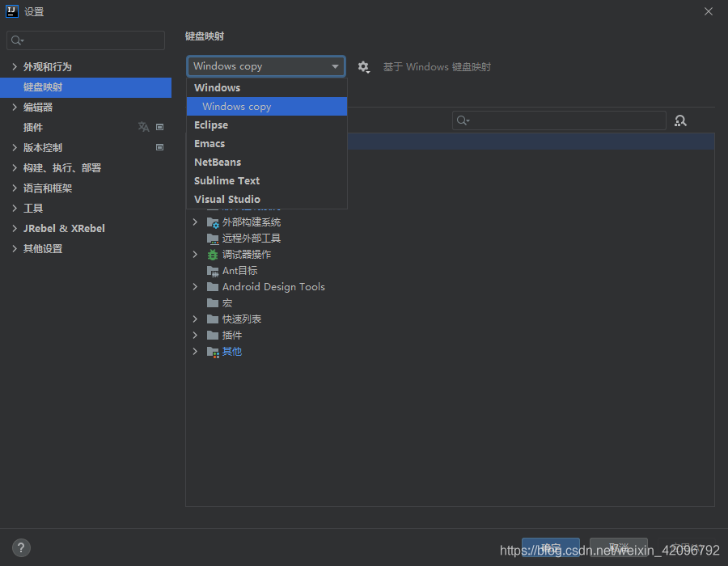
Task: Expand 外观和行为 settings section
Action: [x=15, y=67]
